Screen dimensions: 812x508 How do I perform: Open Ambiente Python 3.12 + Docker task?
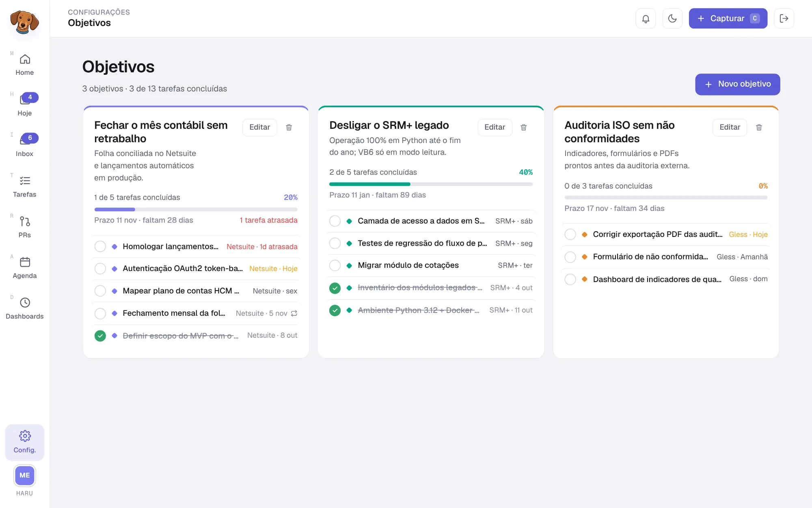[x=431, y=310]
